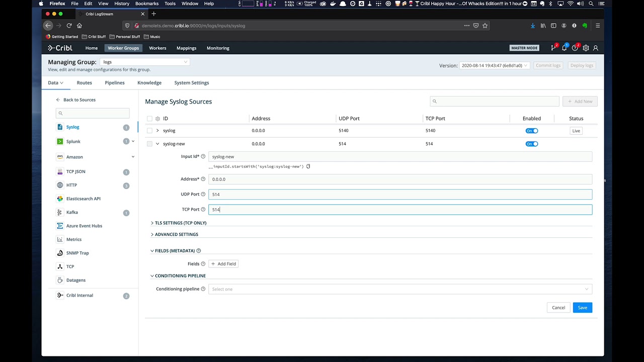Open the Amazon AWS sources
Viewport: 644px width, 362px height.
click(74, 157)
